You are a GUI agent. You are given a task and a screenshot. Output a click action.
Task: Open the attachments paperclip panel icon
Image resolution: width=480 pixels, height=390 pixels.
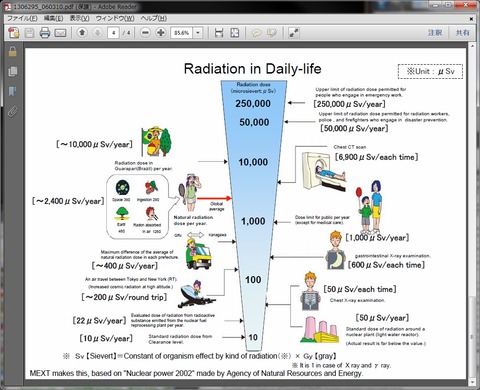pos(13,111)
